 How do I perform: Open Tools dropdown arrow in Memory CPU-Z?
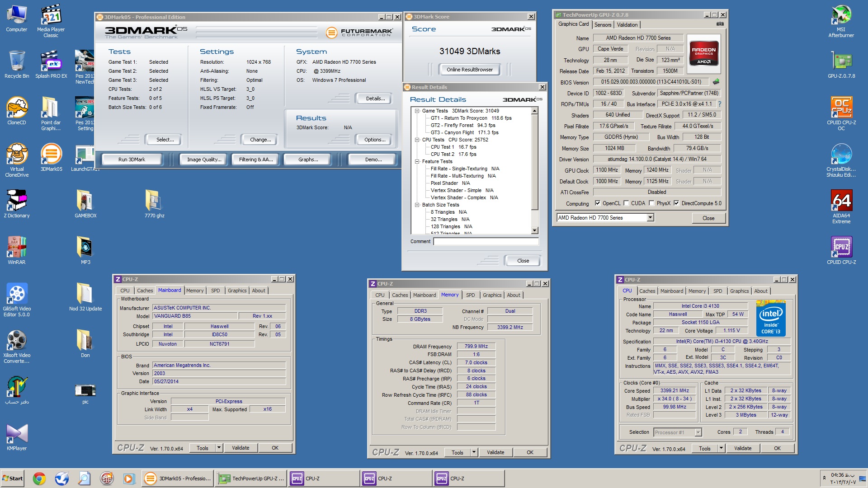[474, 452]
